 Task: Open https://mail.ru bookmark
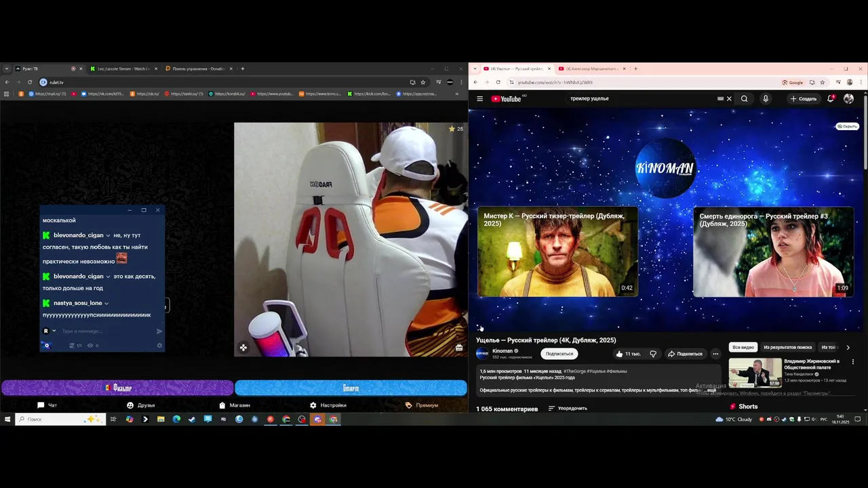(47, 94)
